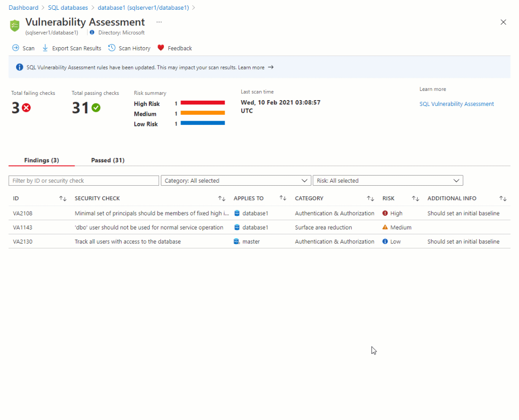Click the Scan icon in toolbar
Image resolution: width=519 pixels, height=420 pixels.
pos(16,48)
